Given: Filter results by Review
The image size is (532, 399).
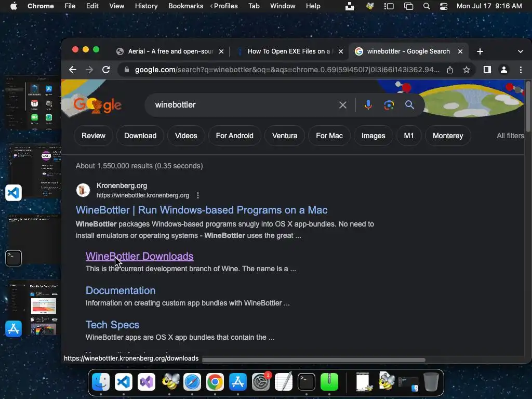Looking at the screenshot, I should coord(94,136).
